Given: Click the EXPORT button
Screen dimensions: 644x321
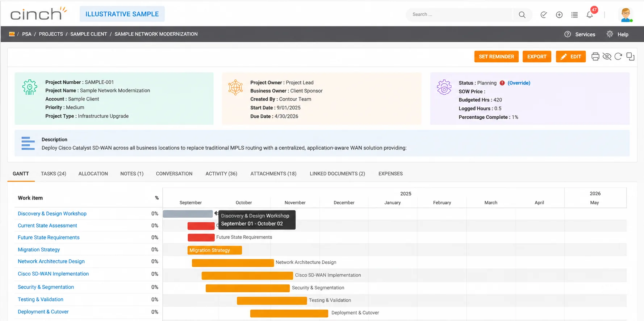Looking at the screenshot, I should (537, 57).
